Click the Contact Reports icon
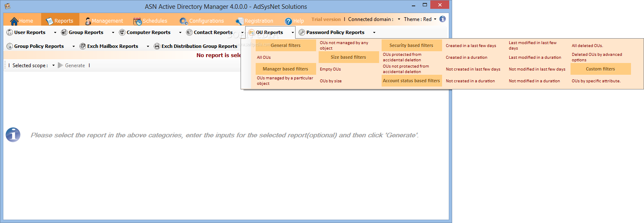644x223 pixels. [x=189, y=32]
